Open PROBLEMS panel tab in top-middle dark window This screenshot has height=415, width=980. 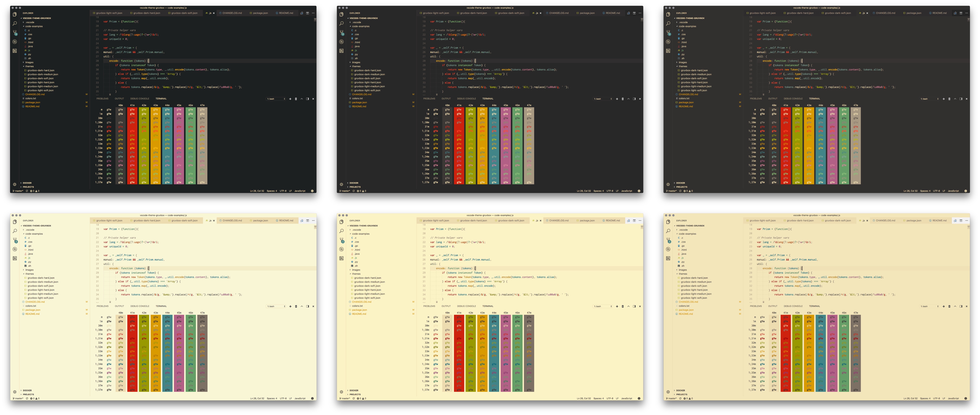click(429, 99)
